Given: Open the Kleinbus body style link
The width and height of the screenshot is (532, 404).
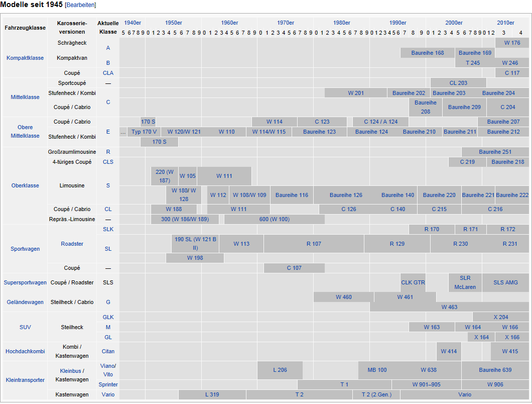Looking at the screenshot, I should point(70,371).
